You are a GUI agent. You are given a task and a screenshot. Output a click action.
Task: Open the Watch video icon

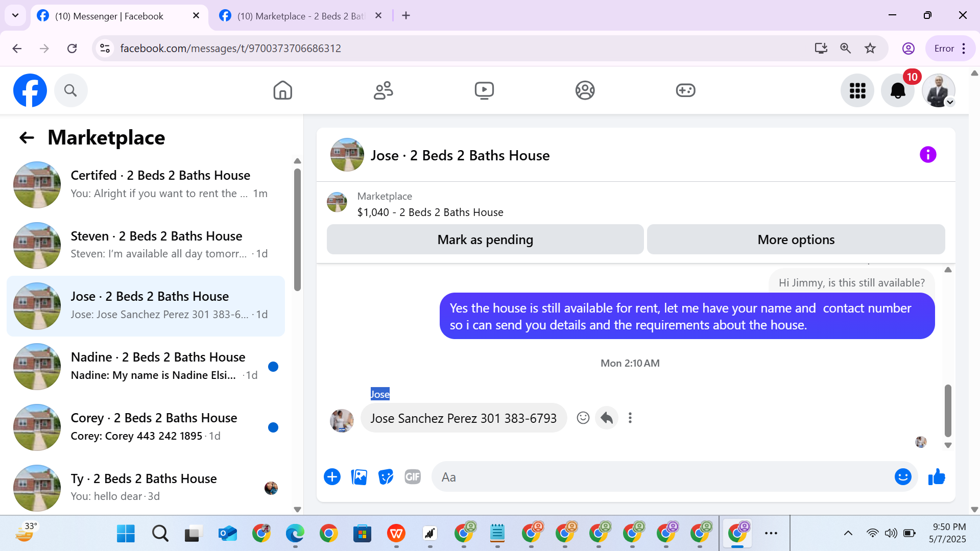pyautogui.click(x=484, y=90)
